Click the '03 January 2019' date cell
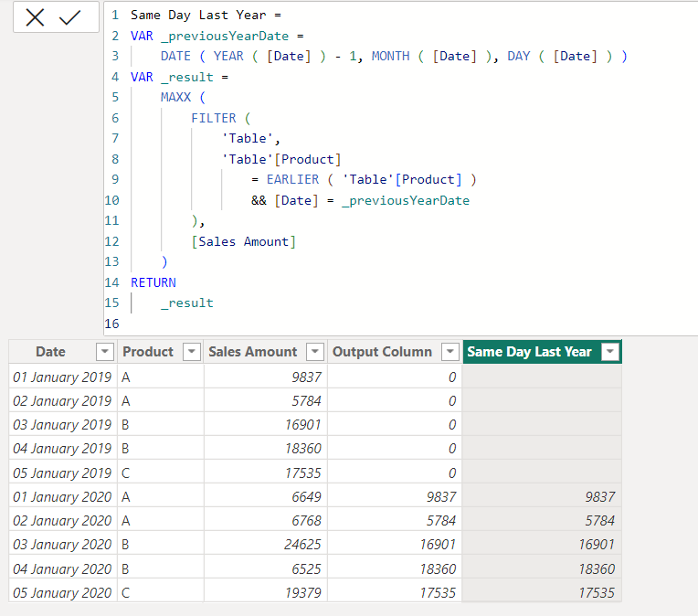This screenshot has height=616, width=698. tap(62, 424)
